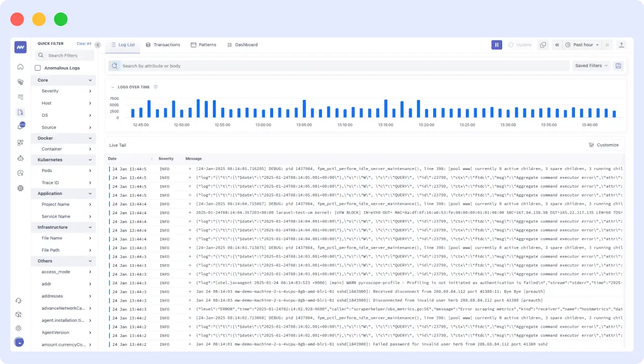Open the sidebar icon below the robot
This screenshot has width=644, height=364.
click(20, 173)
